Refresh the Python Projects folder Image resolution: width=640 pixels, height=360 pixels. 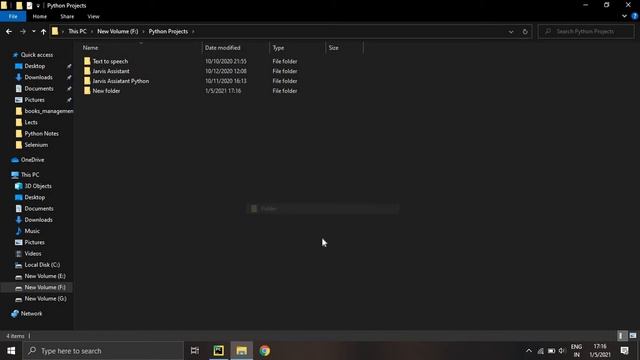point(525,31)
